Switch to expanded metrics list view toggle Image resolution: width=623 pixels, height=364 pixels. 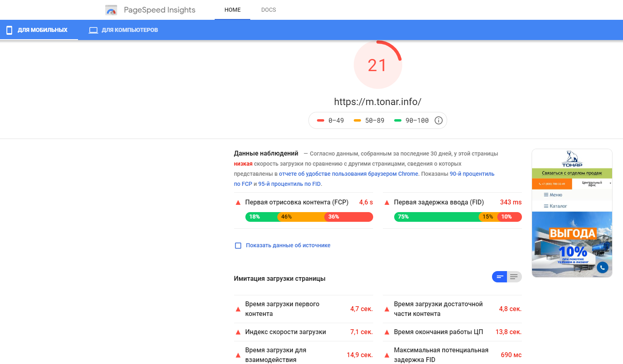click(514, 277)
